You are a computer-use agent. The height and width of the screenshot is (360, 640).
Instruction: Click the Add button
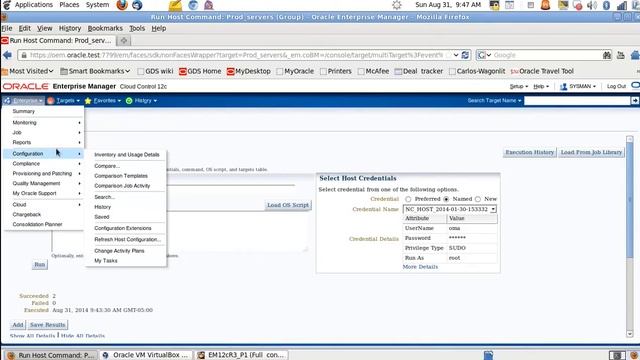[18, 325]
